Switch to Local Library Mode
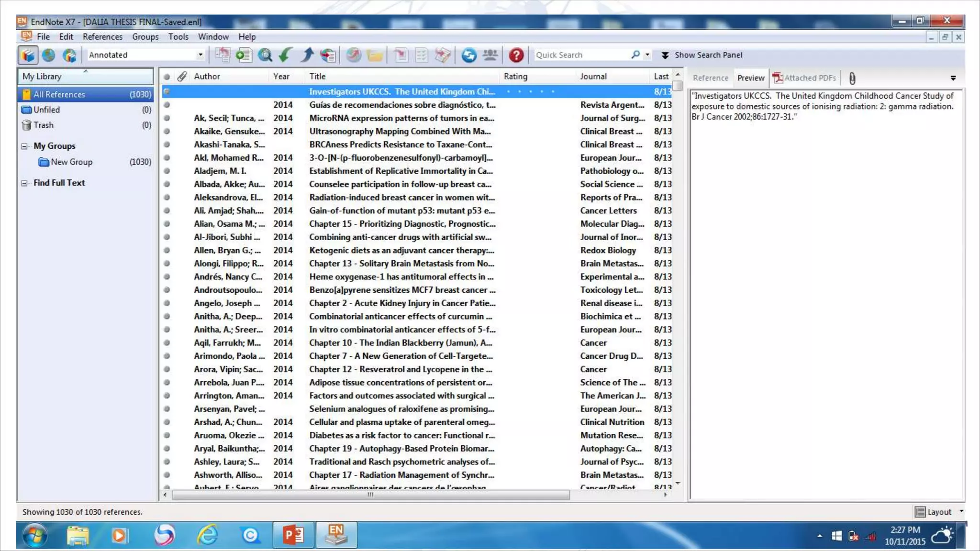Viewport: 980px width, 551px height. click(x=28, y=55)
